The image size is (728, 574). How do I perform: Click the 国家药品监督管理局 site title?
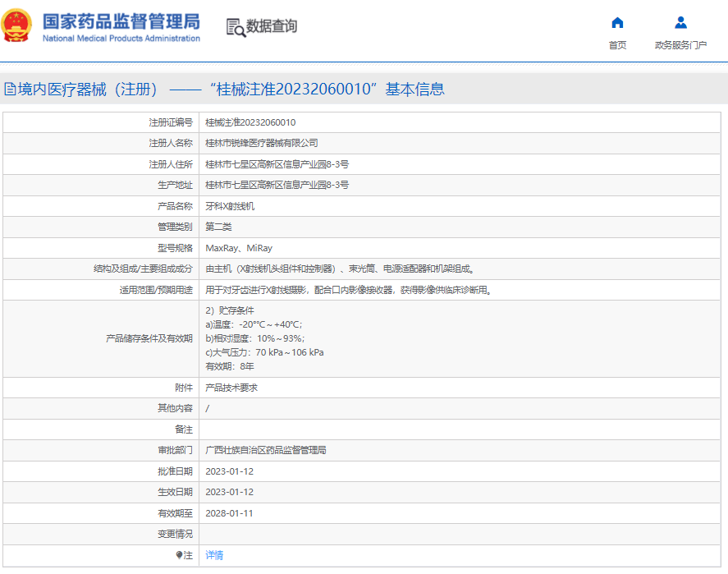(x=121, y=21)
